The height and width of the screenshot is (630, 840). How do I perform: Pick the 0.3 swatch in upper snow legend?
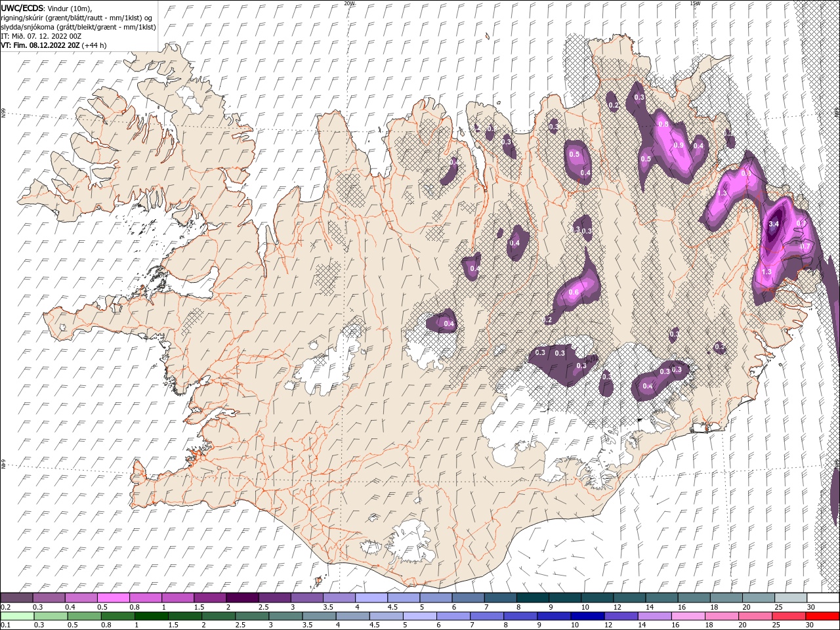[49, 598]
